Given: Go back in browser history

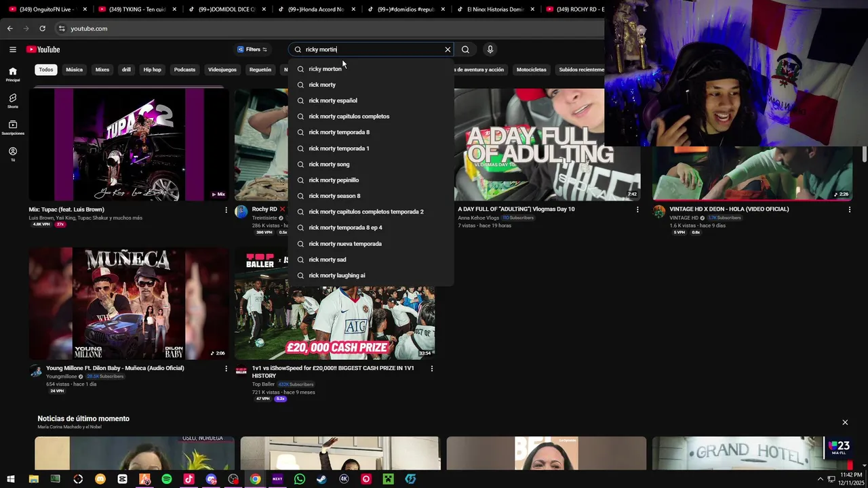Looking at the screenshot, I should 9,28.
